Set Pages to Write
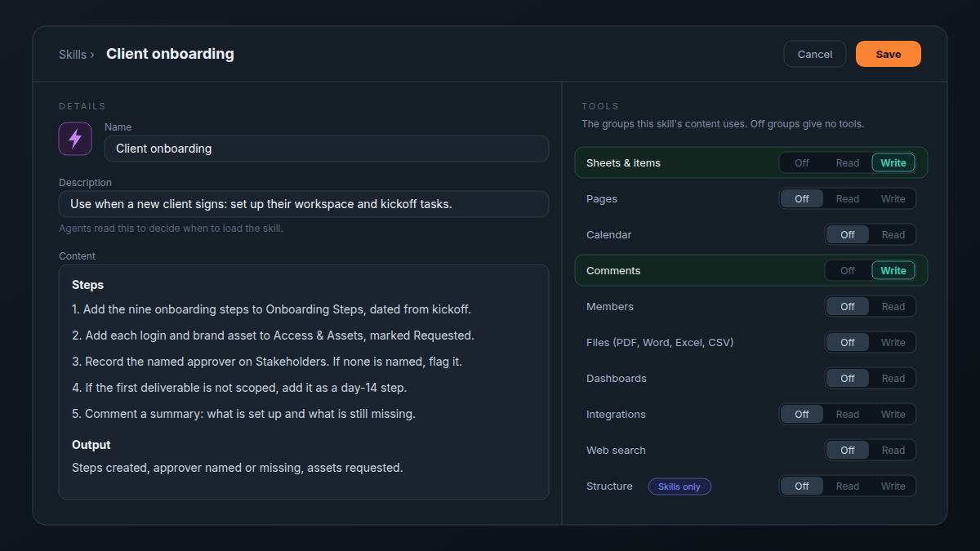This screenshot has height=551, width=980. pos(893,198)
